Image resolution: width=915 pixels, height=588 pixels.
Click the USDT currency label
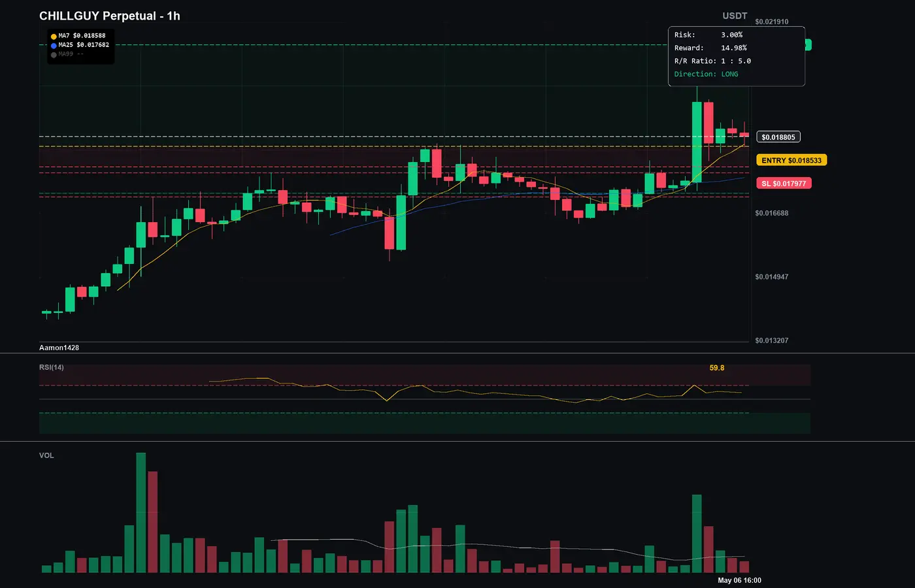pyautogui.click(x=735, y=16)
